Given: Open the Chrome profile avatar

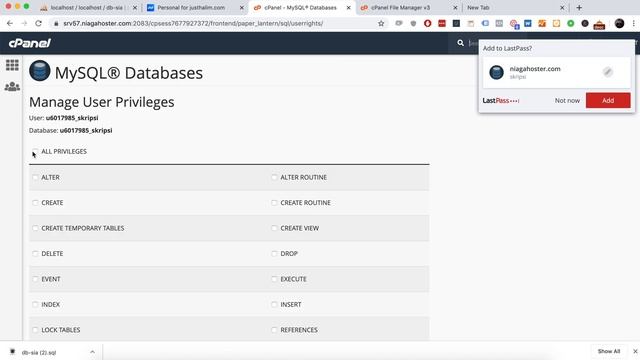Looking at the screenshot, I should click(619, 23).
